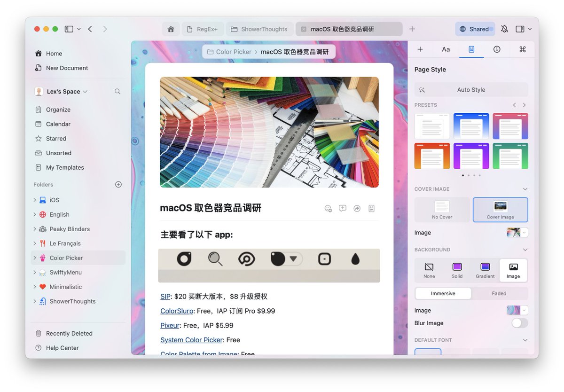Show next presets page

click(525, 105)
